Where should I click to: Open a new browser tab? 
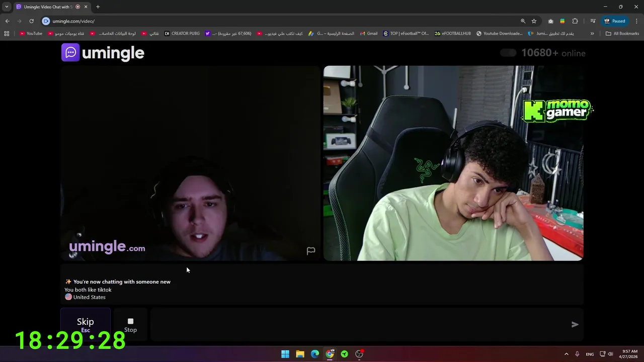[98, 7]
